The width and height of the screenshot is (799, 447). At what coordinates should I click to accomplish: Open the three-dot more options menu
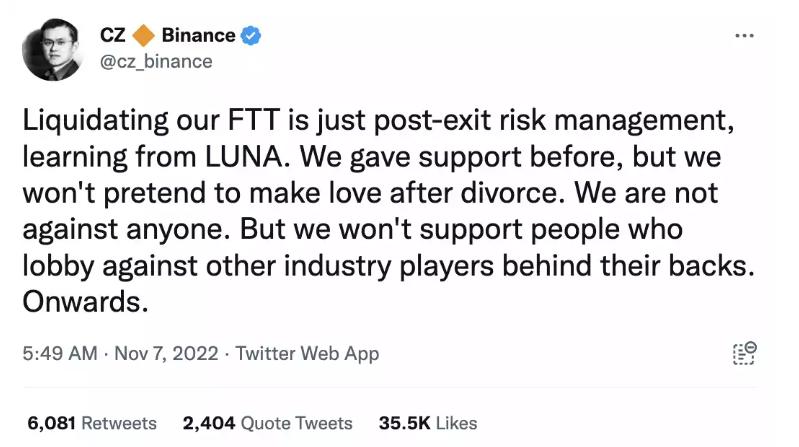point(744,36)
